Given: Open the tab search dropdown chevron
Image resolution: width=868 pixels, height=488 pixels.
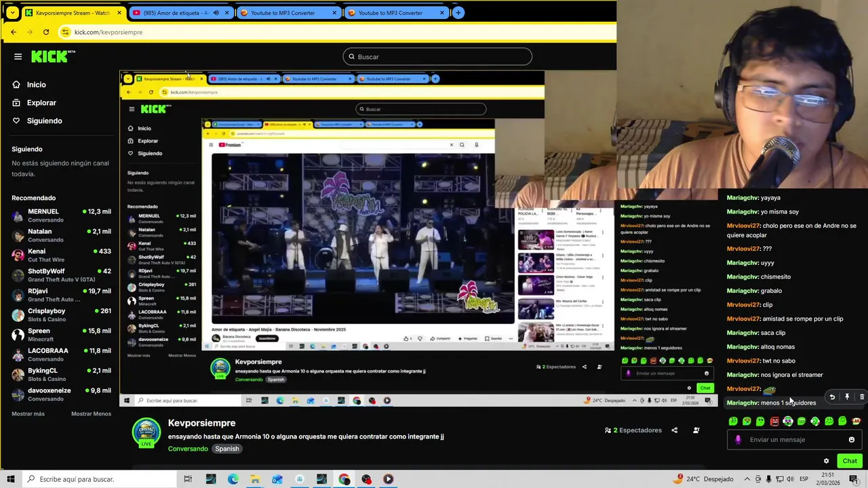Looking at the screenshot, I should click(12, 12).
